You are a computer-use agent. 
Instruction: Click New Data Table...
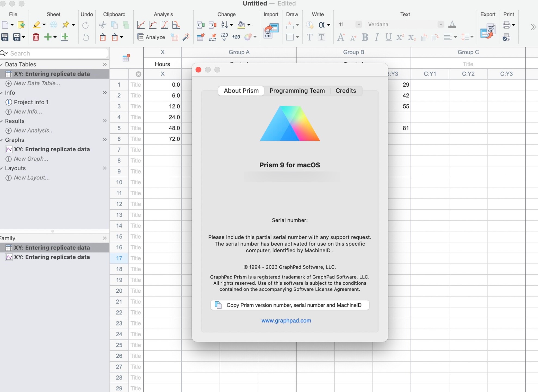[37, 83]
